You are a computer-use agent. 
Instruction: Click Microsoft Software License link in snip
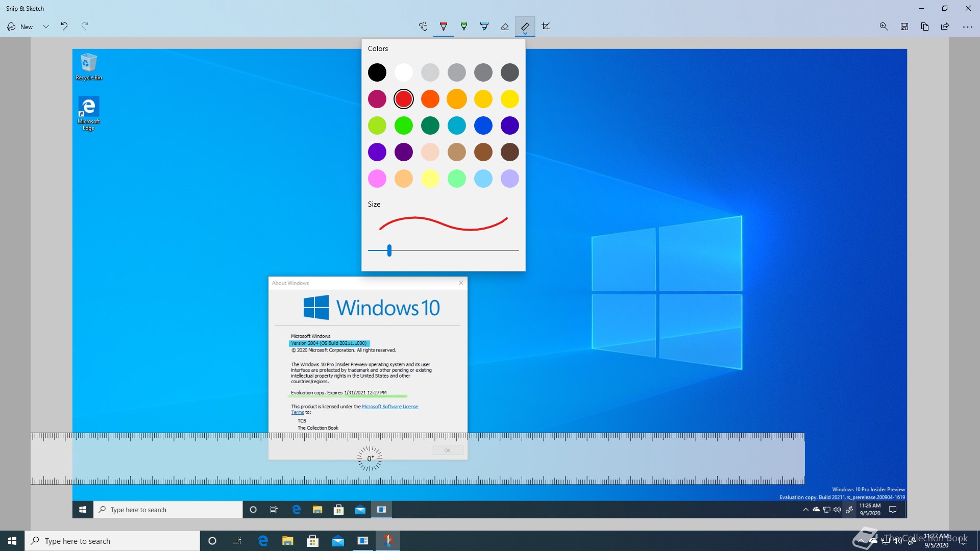pos(390,407)
